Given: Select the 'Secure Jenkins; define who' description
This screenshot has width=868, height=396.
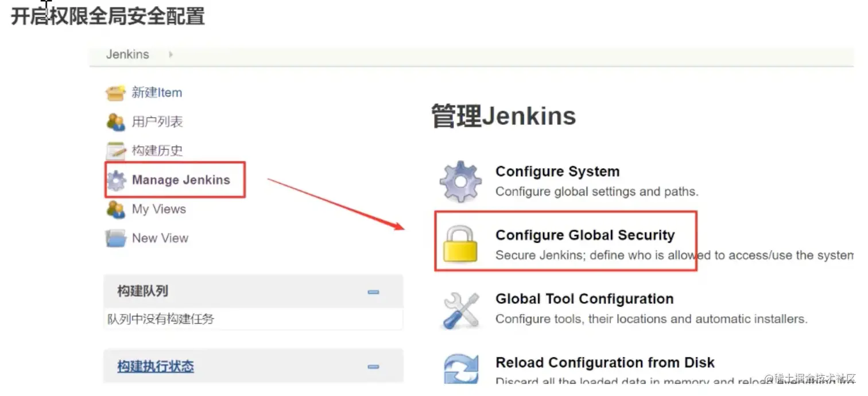Looking at the screenshot, I should (675, 255).
